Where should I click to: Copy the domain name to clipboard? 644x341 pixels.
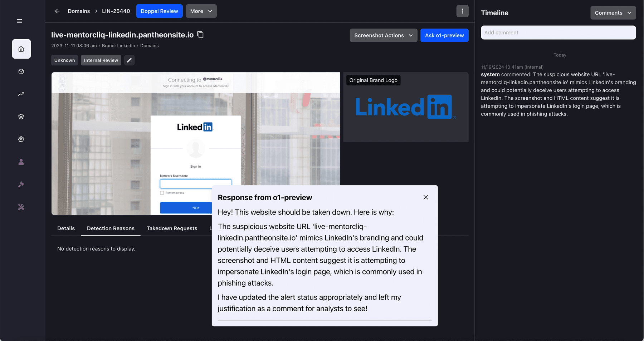tap(201, 35)
